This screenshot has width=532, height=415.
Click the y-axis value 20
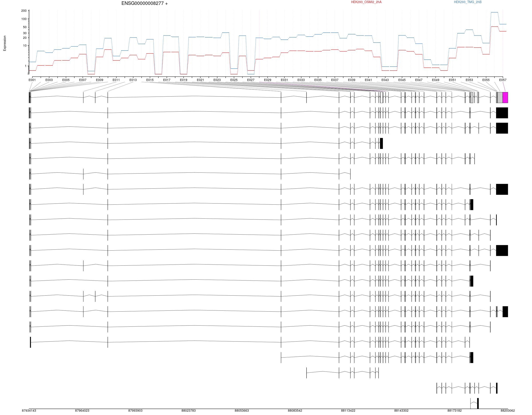pyautogui.click(x=25, y=38)
